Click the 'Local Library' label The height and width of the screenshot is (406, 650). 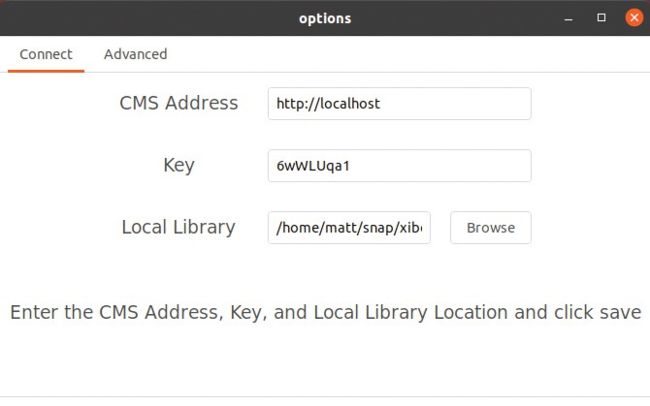[x=178, y=227]
